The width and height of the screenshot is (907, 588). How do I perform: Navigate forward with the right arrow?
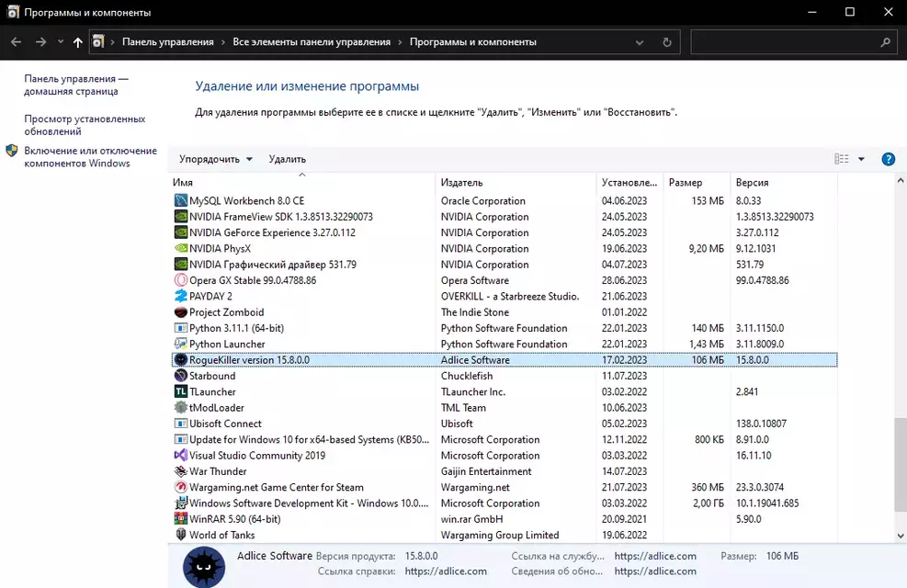[40, 42]
